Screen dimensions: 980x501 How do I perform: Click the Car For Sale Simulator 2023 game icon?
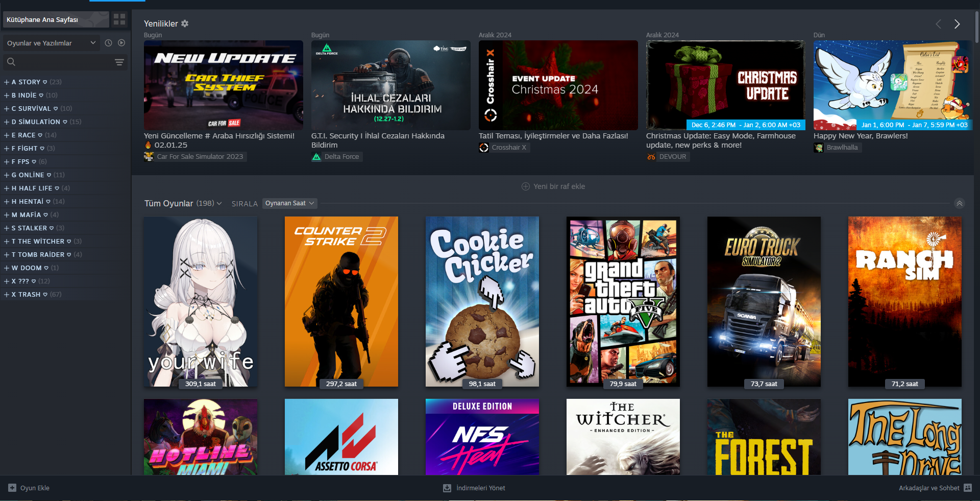(x=149, y=157)
